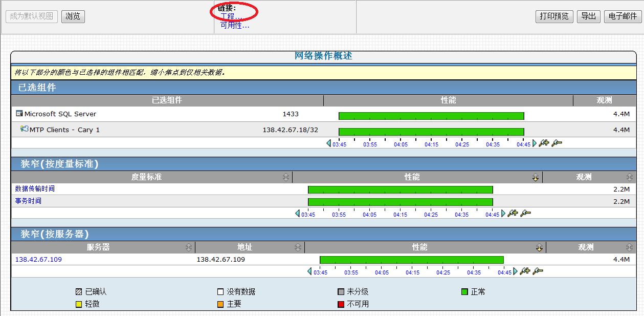This screenshot has width=644, height=316.
Task: Click the 数据传输时间 performance bar
Action: click(x=400, y=189)
